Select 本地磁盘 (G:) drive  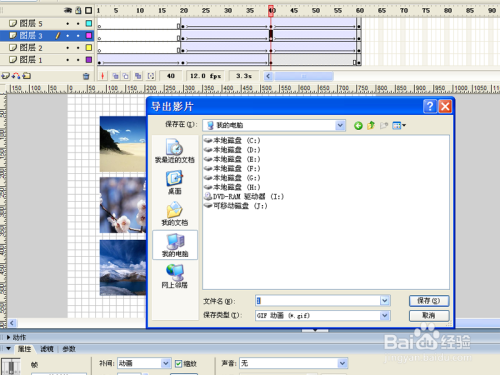(233, 178)
